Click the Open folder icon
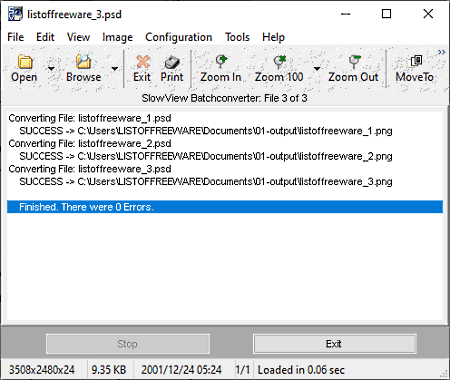 25,62
